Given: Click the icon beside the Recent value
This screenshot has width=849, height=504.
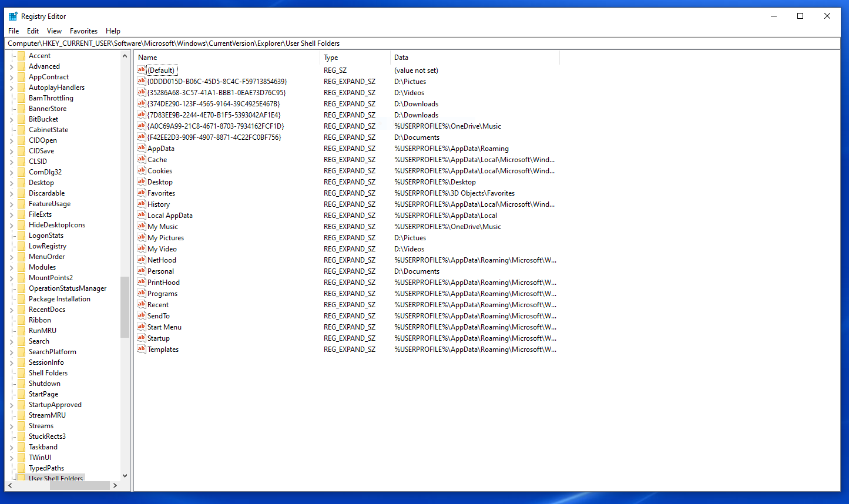Looking at the screenshot, I should click(141, 304).
